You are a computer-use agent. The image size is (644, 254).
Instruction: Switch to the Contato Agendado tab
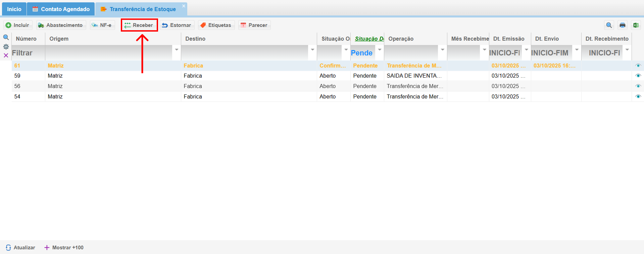[x=61, y=9]
